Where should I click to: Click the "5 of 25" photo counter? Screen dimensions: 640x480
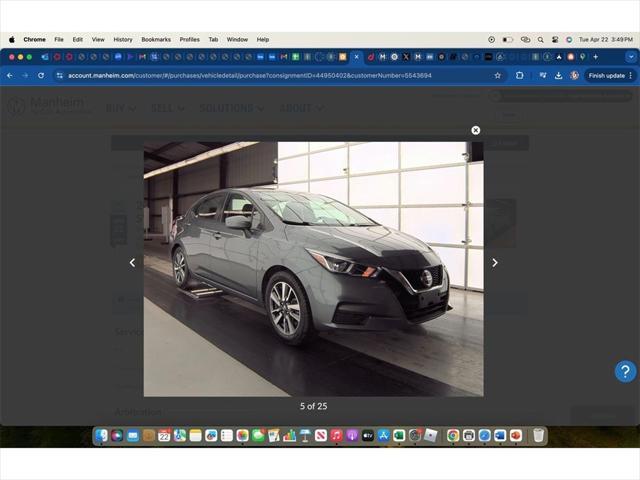[313, 406]
